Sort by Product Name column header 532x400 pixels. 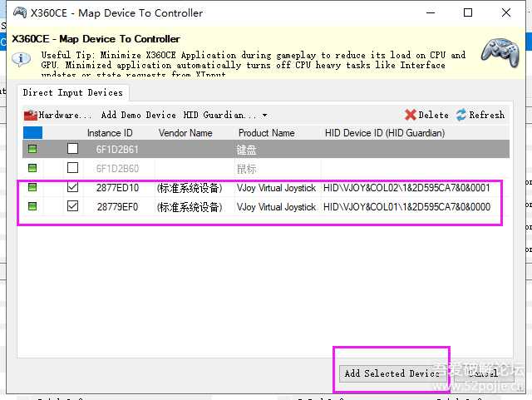click(266, 133)
